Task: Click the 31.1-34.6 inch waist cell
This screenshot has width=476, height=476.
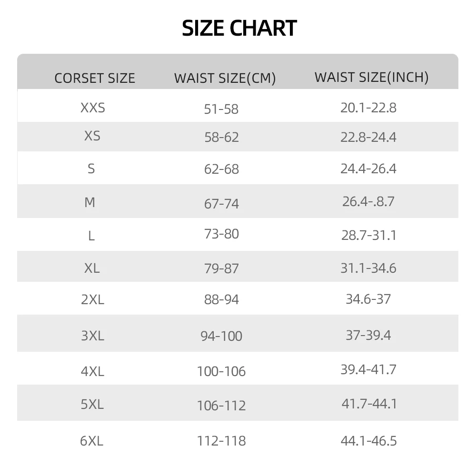Action: point(368,268)
